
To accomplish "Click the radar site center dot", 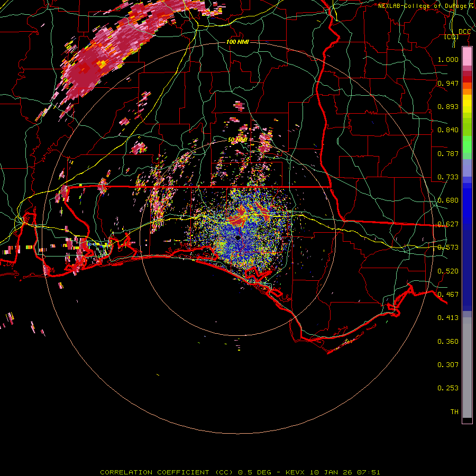I will (x=237, y=237).
